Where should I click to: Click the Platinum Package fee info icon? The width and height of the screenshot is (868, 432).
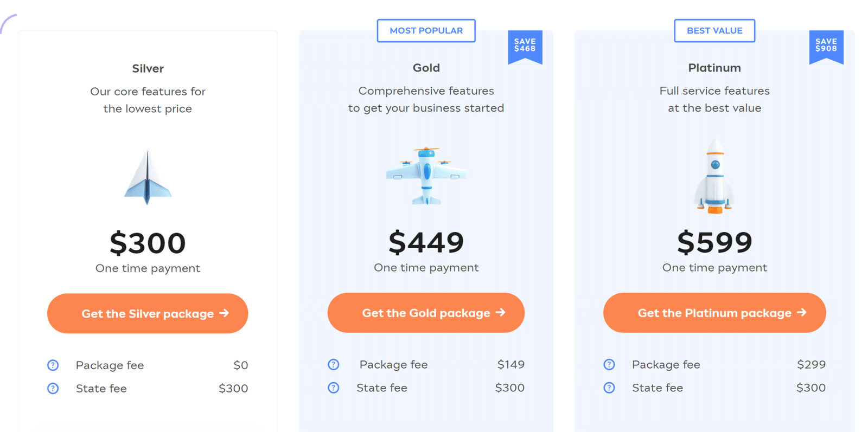(x=609, y=365)
